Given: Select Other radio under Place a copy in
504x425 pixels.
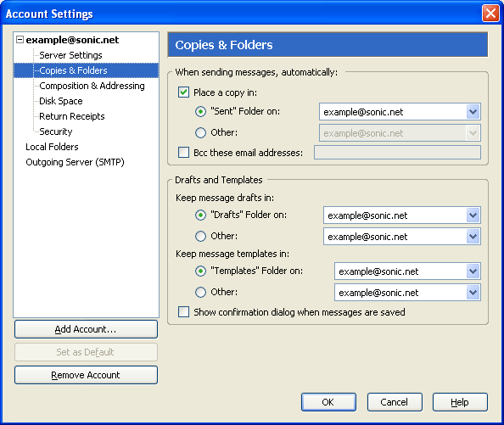Looking at the screenshot, I should point(200,132).
